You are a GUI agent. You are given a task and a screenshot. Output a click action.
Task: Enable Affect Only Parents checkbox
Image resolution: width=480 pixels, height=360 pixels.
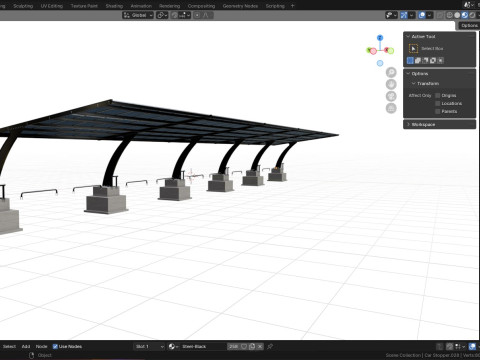click(x=438, y=111)
